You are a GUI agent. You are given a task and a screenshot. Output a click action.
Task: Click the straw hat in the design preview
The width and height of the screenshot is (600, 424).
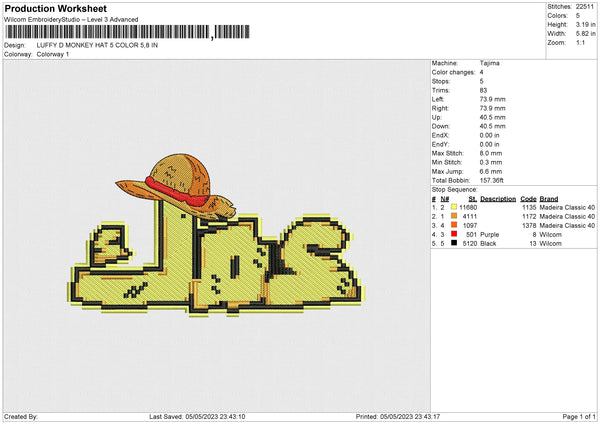point(177,186)
